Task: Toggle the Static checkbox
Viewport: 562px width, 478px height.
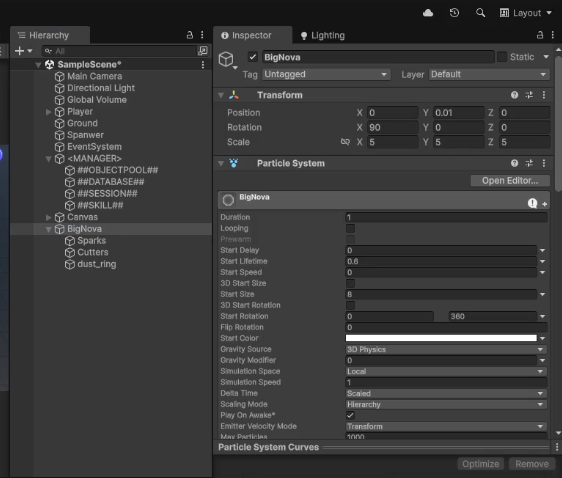Action: coord(502,57)
